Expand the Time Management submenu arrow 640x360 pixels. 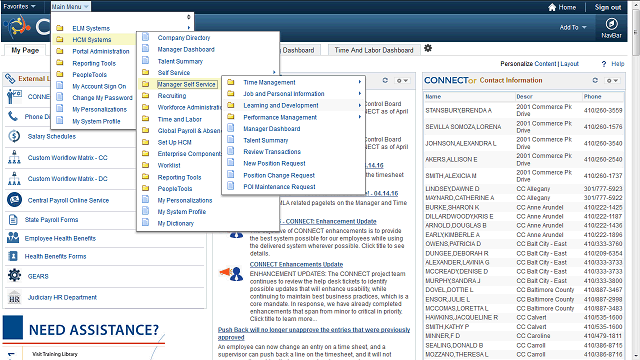point(360,82)
